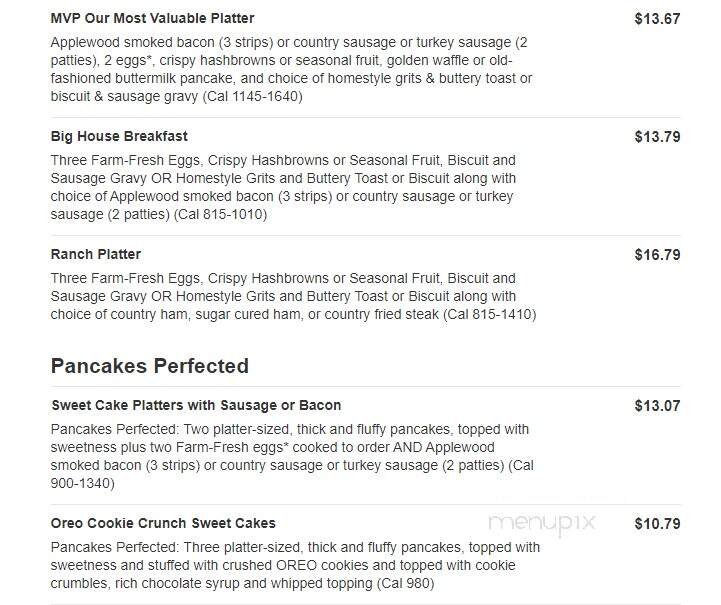
Task: Click the Big House Breakfast description text
Action: (x=283, y=178)
